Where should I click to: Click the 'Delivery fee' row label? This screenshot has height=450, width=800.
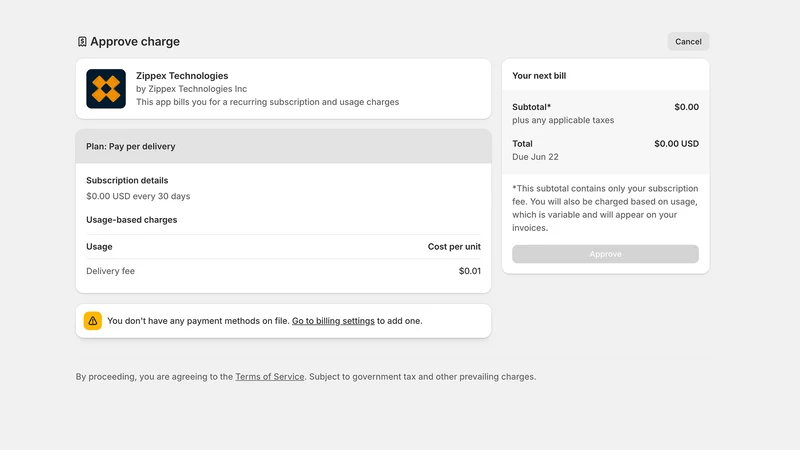click(110, 271)
